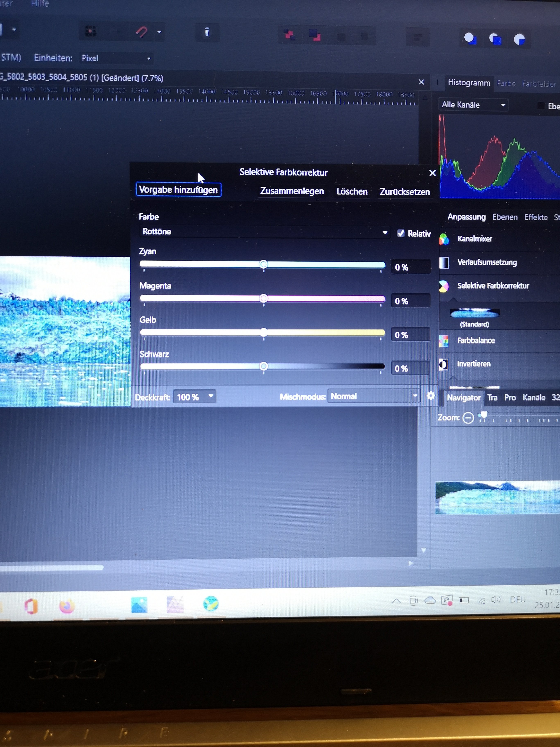This screenshot has height=747, width=560.
Task: Click Vorgabe hinzufügen button
Action: coord(178,190)
